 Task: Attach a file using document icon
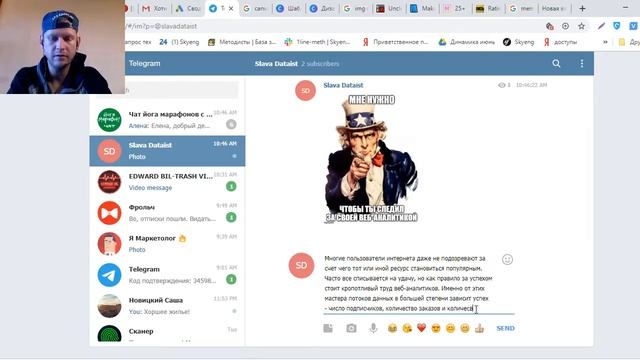(x=328, y=328)
